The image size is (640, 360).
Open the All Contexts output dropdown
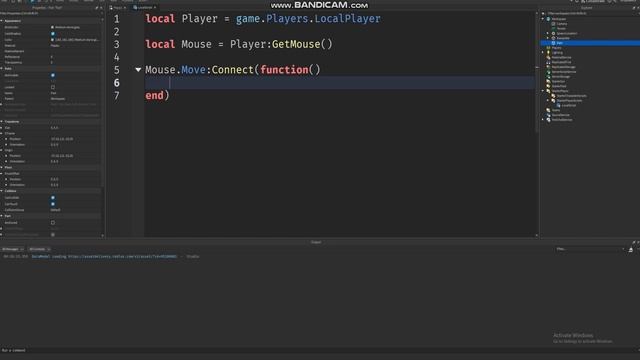pyautogui.click(x=40, y=249)
